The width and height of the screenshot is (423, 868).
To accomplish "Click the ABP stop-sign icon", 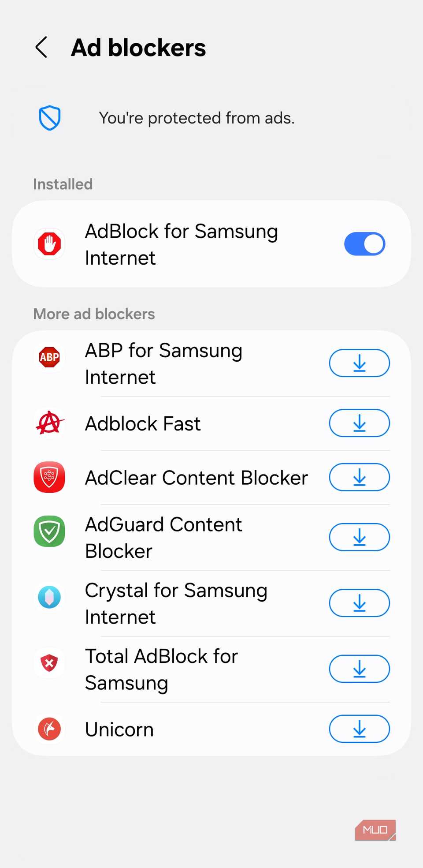I will pyautogui.click(x=49, y=357).
